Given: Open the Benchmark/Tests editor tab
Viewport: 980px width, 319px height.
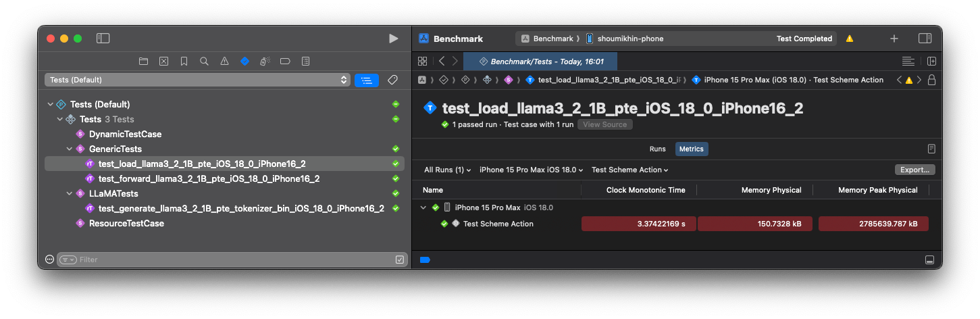Looking at the screenshot, I should 540,62.
